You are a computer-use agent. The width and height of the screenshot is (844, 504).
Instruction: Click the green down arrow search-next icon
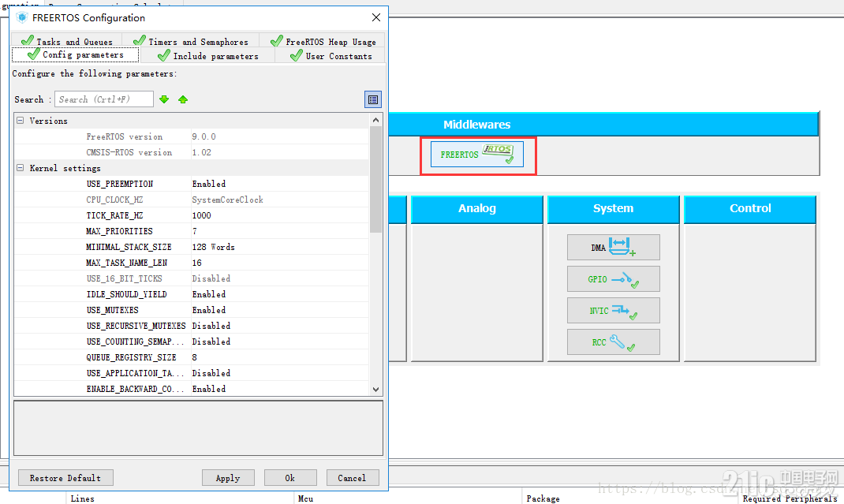point(164,99)
